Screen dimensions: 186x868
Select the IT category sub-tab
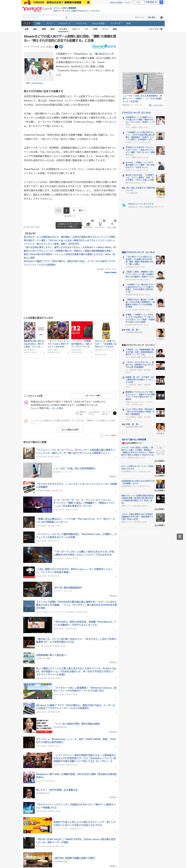click(86, 29)
